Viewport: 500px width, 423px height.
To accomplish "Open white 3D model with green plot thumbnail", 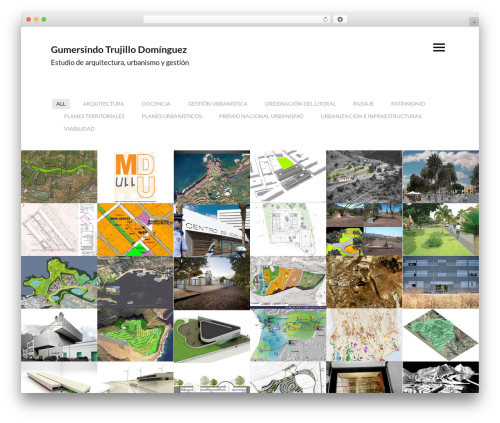I will point(288,177).
